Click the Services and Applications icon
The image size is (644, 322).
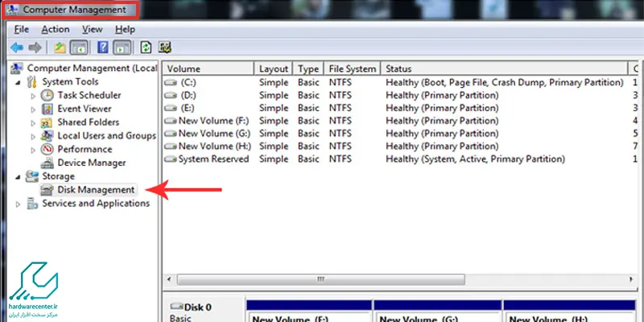pyautogui.click(x=32, y=204)
